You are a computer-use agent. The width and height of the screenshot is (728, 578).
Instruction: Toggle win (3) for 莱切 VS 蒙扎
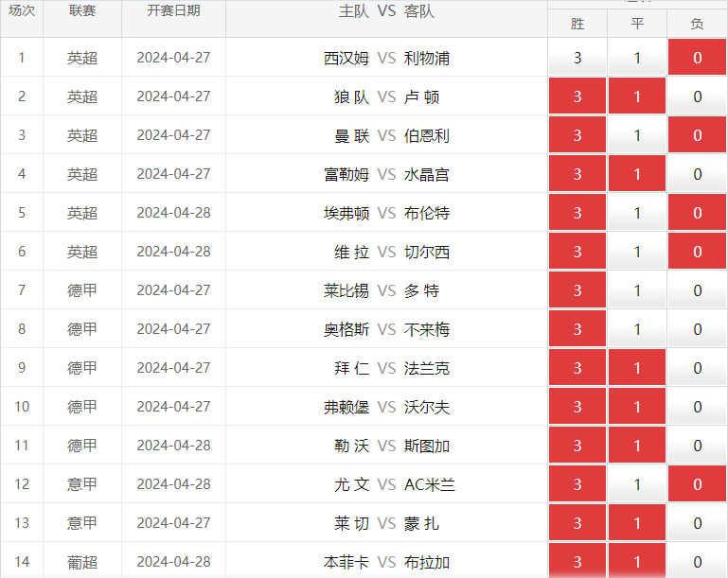click(x=577, y=523)
